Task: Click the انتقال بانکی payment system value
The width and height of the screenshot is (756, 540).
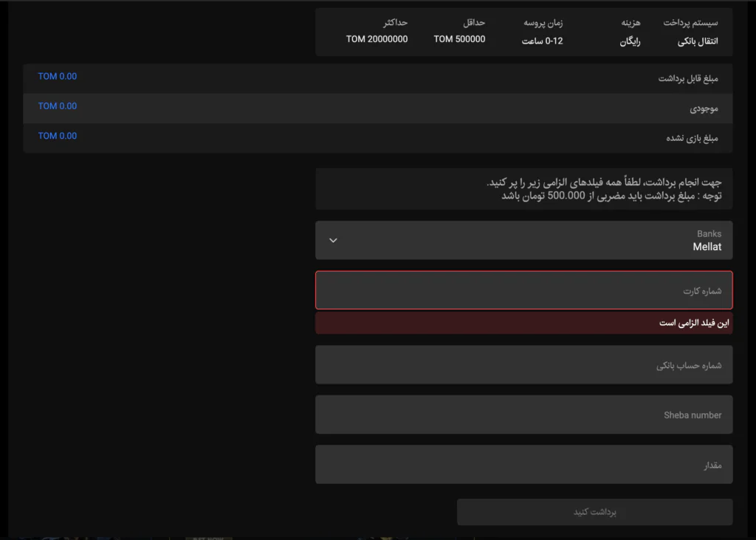Action: pos(698,41)
